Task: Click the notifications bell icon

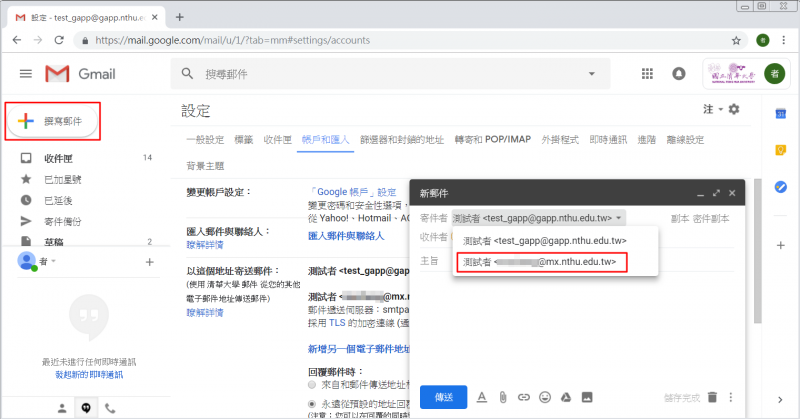Action: point(679,74)
